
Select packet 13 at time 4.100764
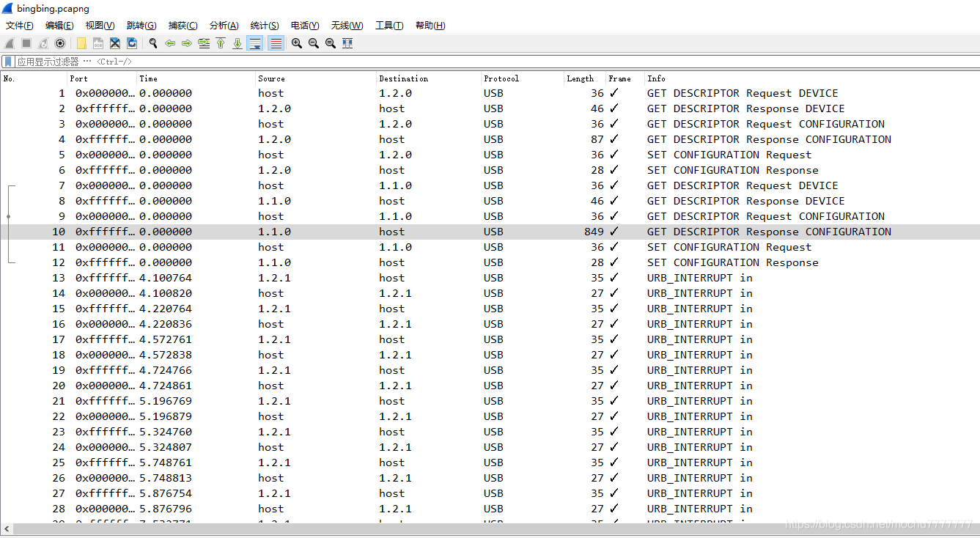pos(490,278)
